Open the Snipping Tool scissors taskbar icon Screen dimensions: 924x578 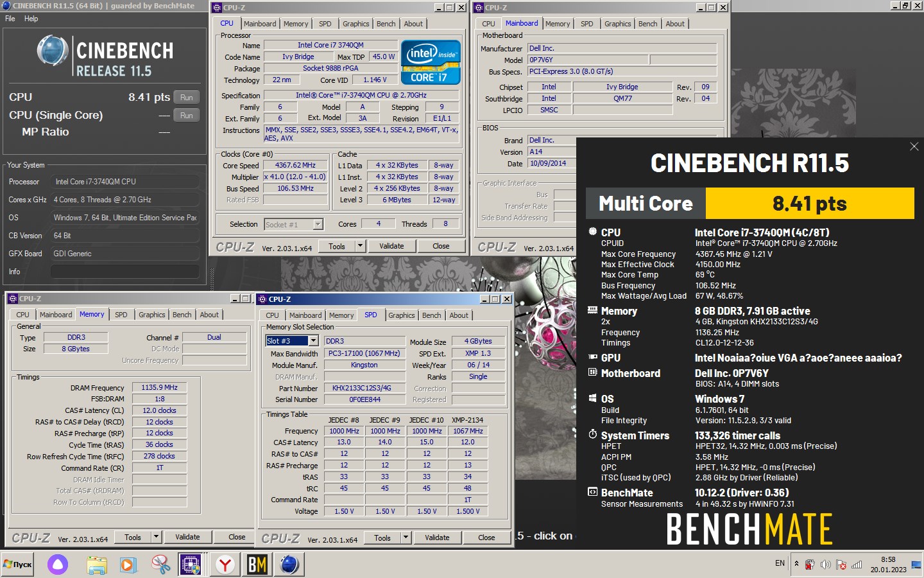160,565
